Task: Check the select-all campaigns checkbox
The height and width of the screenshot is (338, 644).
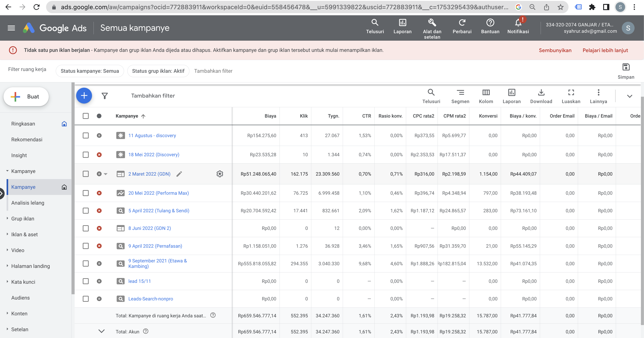Action: click(86, 116)
